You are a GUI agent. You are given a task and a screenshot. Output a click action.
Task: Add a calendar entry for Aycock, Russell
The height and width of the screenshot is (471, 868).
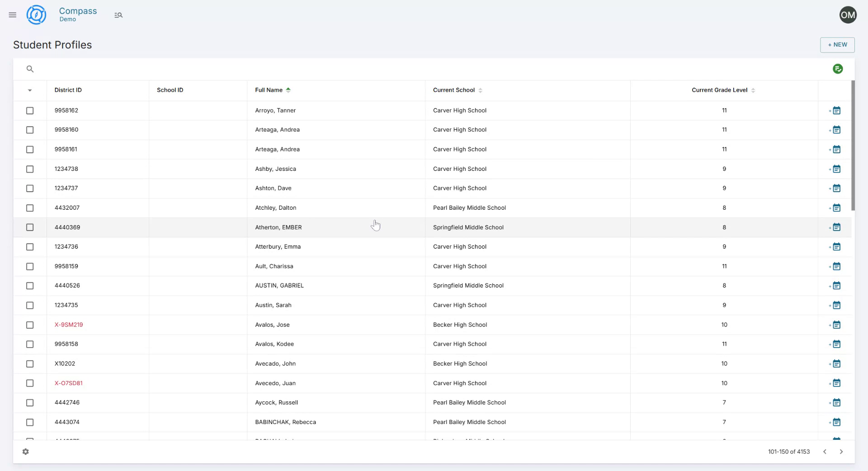tap(836, 402)
